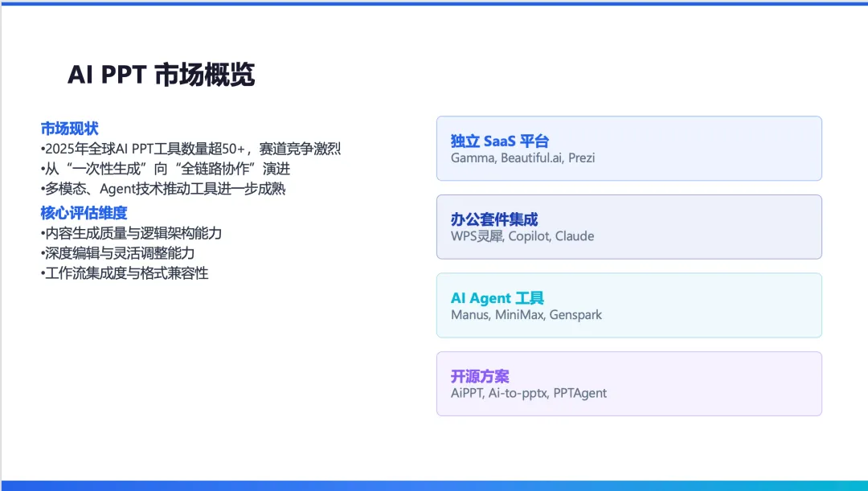Select the bullet "工作流集成度与格式兼容性"
Viewport: 868px width, 491px height.
[125, 273]
